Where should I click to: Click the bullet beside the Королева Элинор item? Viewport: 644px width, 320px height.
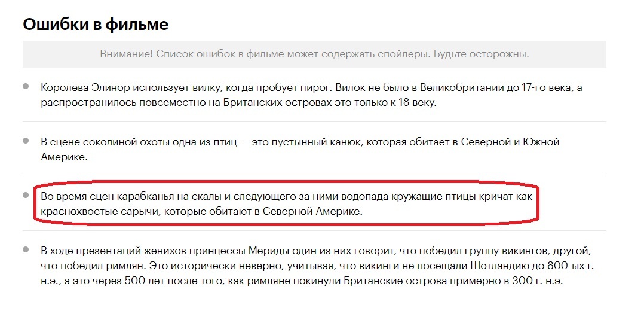pyautogui.click(x=26, y=86)
